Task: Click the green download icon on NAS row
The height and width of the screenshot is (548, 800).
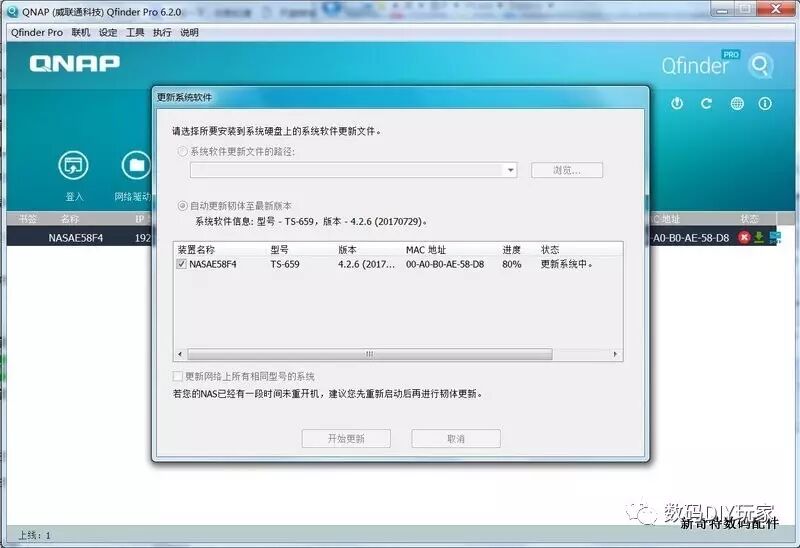Action: coord(759,237)
